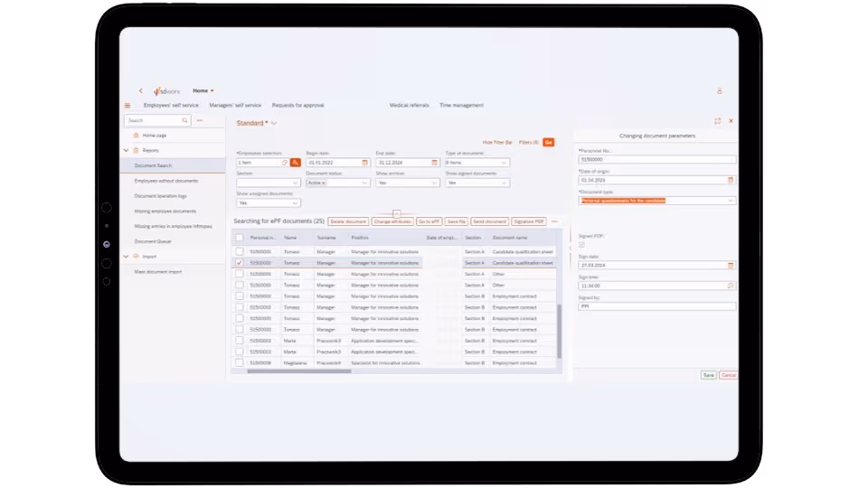Collapse the Import tree node
The width and height of the screenshot is (868, 488).
pyautogui.click(x=127, y=257)
